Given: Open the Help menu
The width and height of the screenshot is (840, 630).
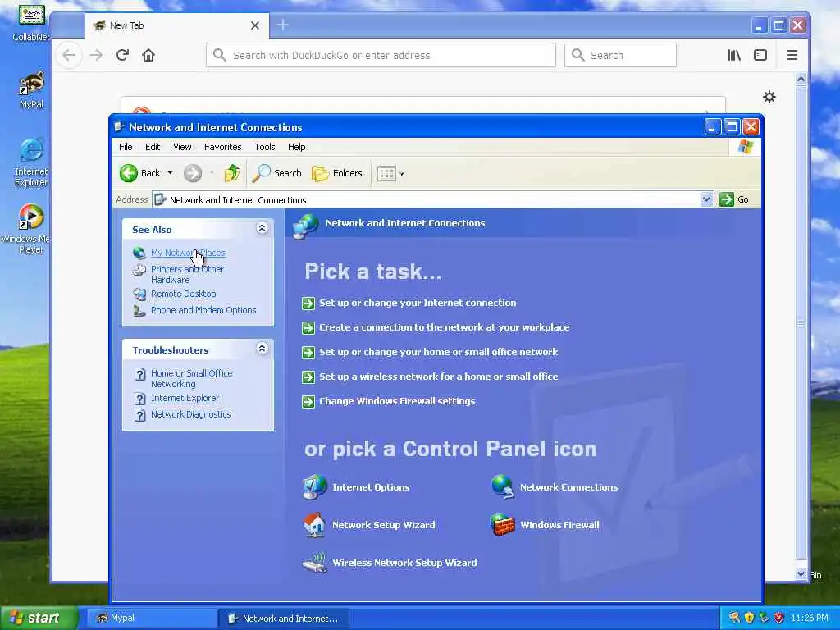Looking at the screenshot, I should pos(296,147).
